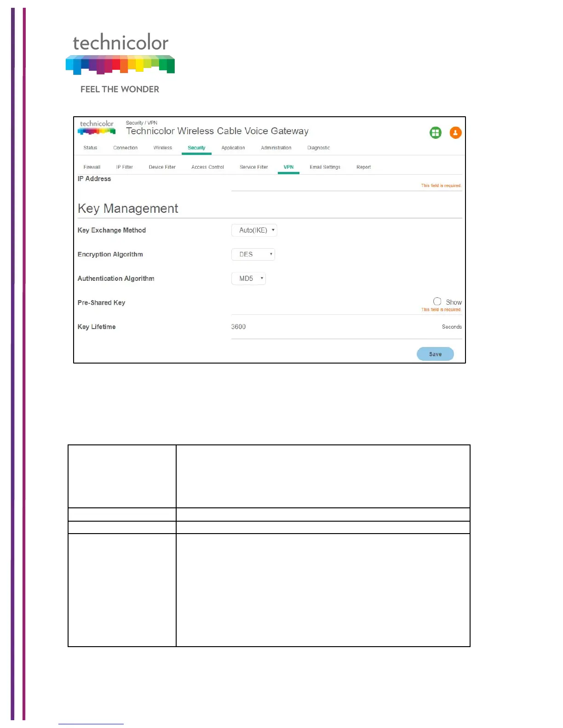Open the Encryption Algorithm DES dropdown

(253, 254)
